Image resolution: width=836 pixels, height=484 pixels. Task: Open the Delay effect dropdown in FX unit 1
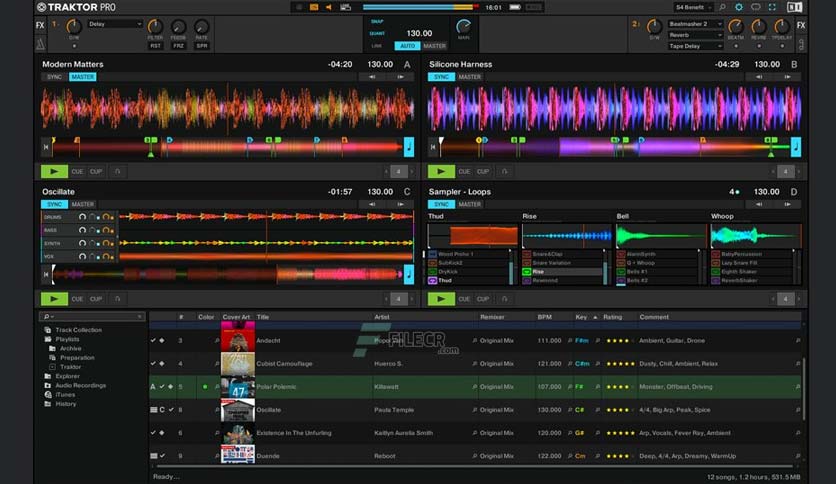click(x=115, y=24)
